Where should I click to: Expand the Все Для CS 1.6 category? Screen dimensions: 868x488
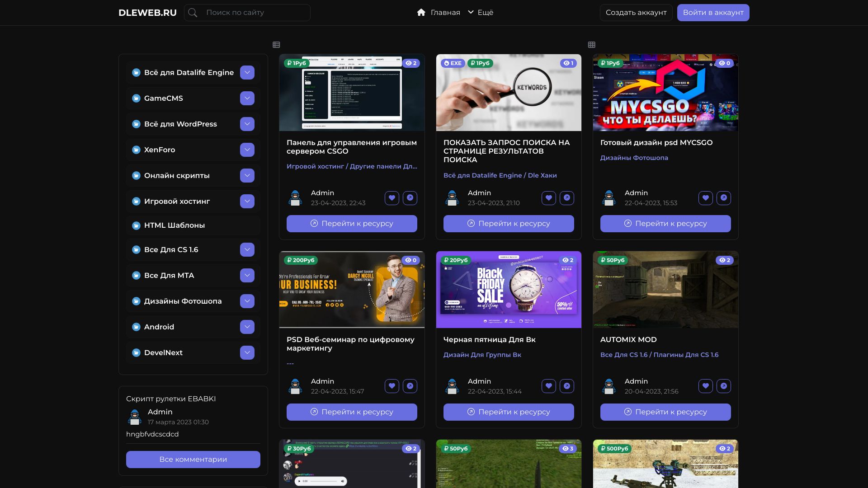pos(247,250)
